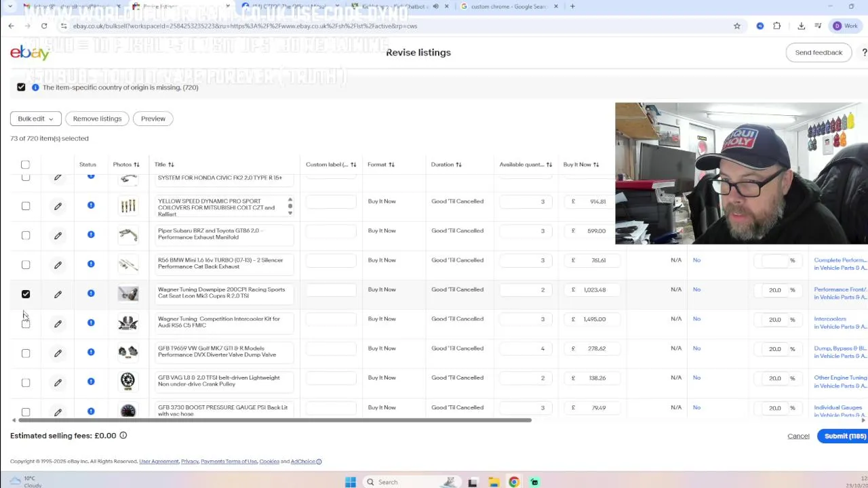Click Remove listings button
This screenshot has height=488, width=868.
click(x=97, y=119)
